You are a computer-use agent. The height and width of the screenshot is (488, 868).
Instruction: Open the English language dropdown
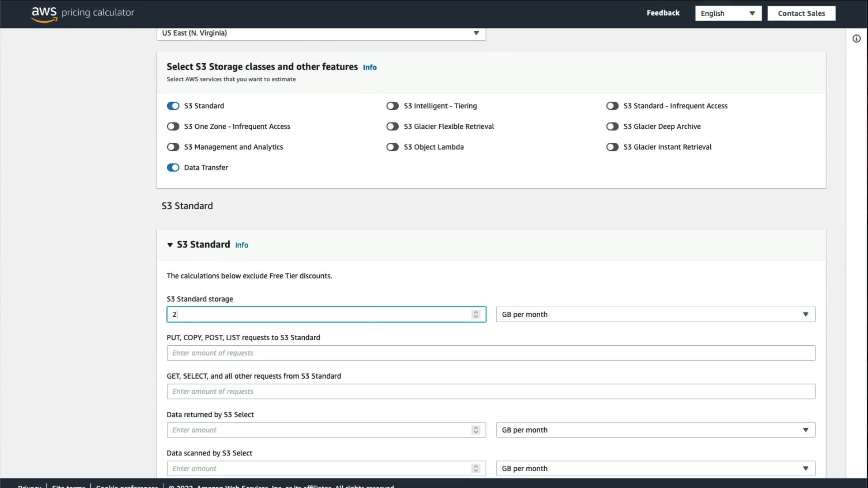pyautogui.click(x=728, y=14)
